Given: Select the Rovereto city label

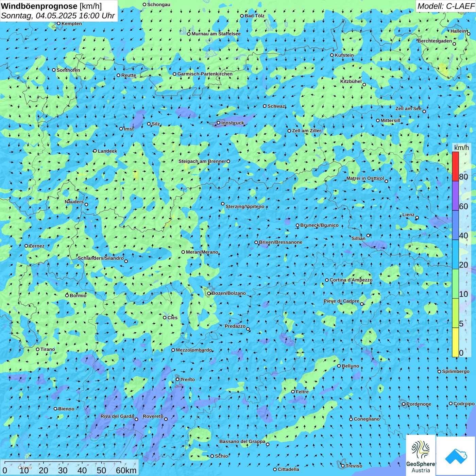Looking at the screenshot, I should [153, 416].
